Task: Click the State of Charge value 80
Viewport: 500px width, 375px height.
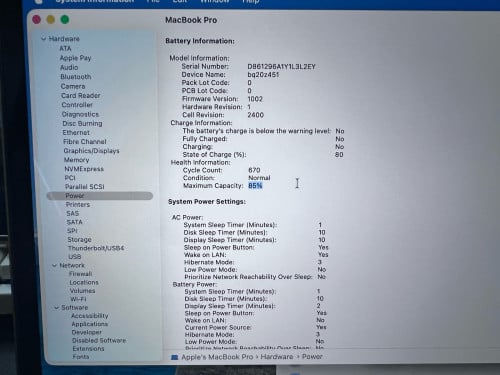Action: 339,155
